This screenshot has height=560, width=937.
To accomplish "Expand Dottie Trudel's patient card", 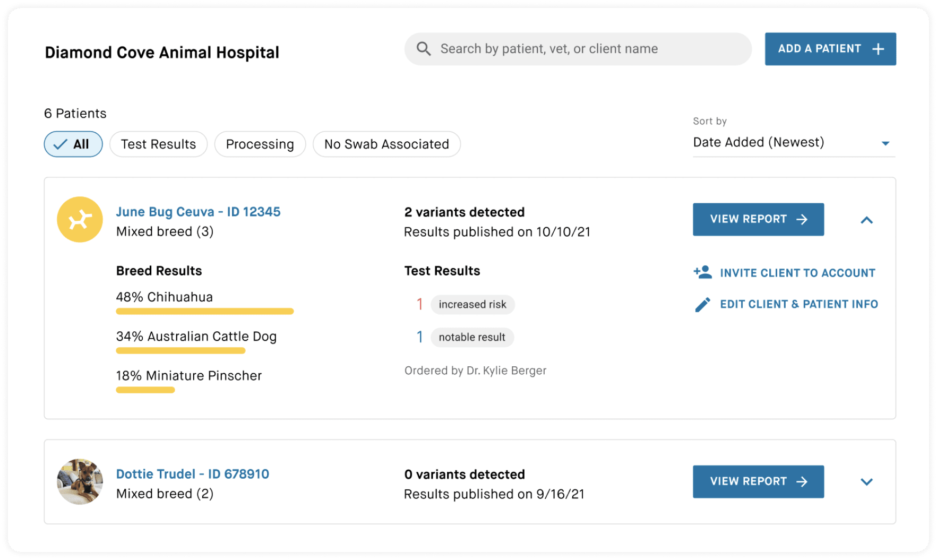I will coord(866,482).
